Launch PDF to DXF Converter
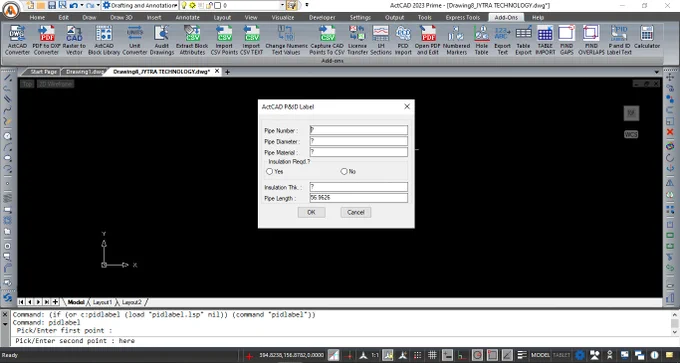The width and height of the screenshot is (680, 363). tap(46, 40)
